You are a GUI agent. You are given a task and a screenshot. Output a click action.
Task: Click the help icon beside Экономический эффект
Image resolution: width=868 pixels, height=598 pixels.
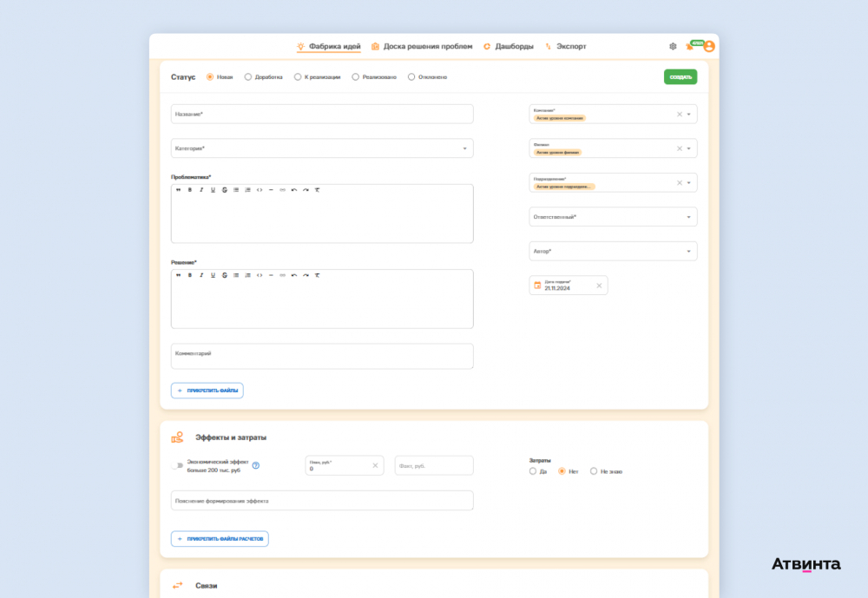256,466
